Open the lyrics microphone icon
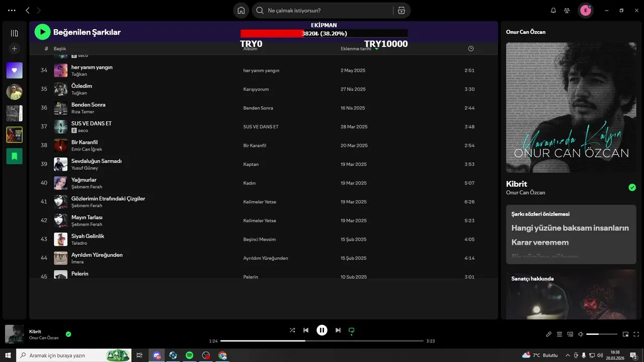This screenshot has width=644, height=362. pyautogui.click(x=549, y=334)
